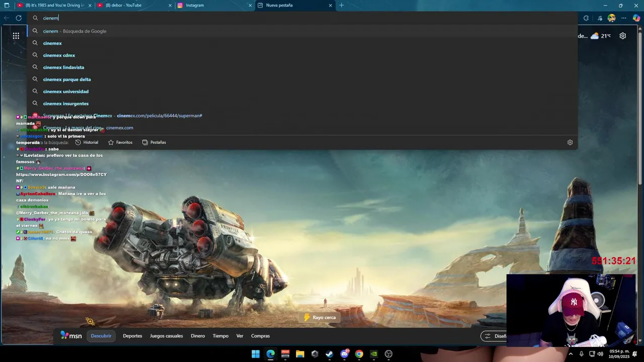Open the Edge tab actions menu icon
644x362 pixels.
(7, 5)
